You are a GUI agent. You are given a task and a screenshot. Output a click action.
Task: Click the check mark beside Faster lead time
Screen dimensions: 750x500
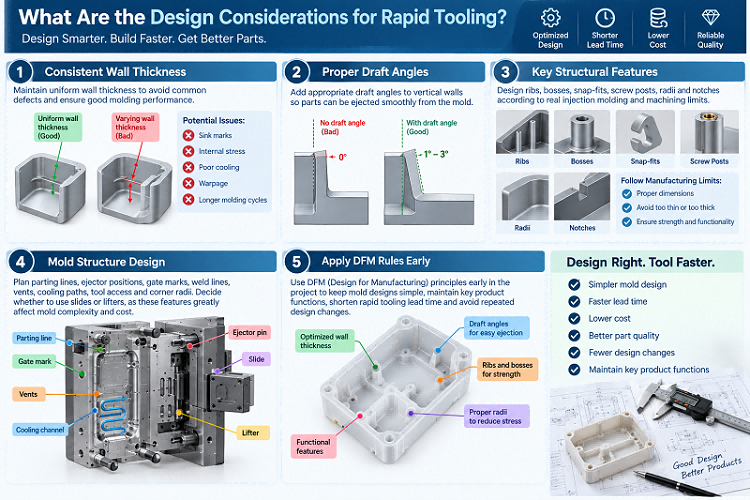(x=574, y=301)
